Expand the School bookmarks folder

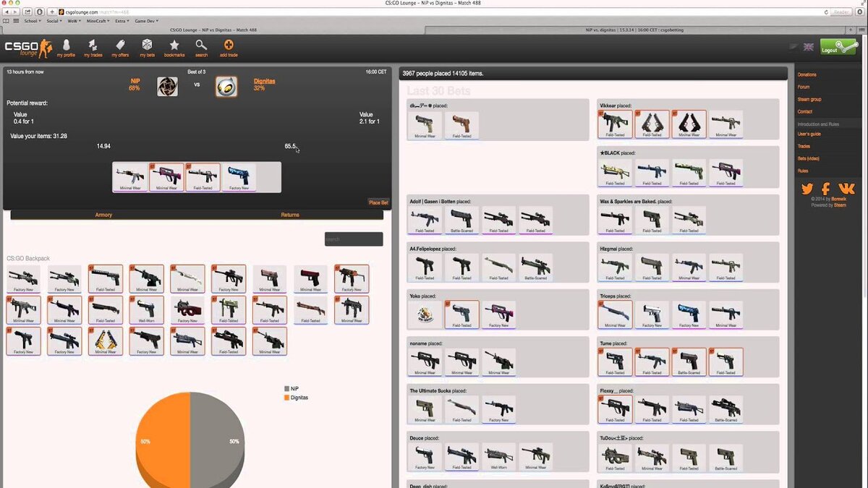(x=33, y=21)
